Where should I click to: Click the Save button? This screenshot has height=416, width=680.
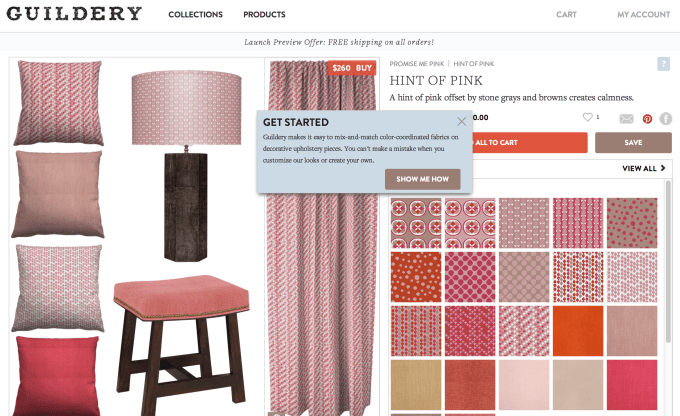coord(633,143)
